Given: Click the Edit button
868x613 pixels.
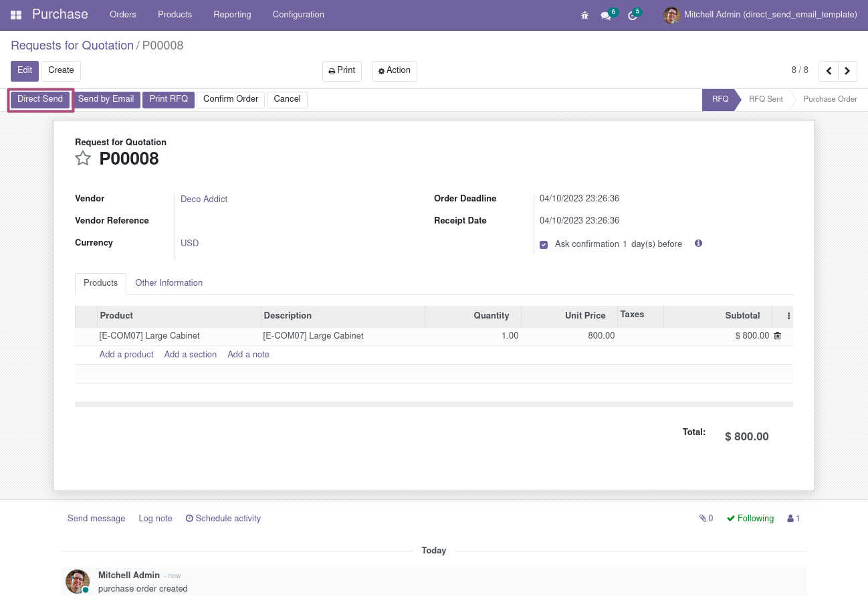Looking at the screenshot, I should [25, 71].
